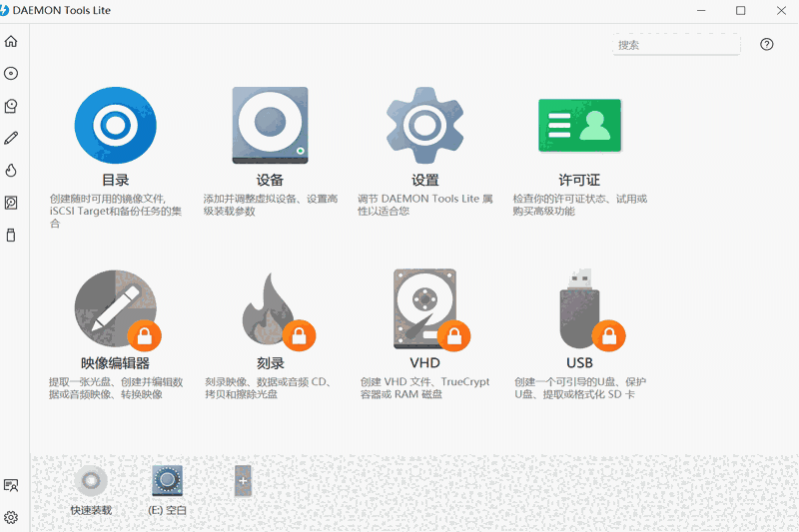
Task: Select the VHD hard disk sidebar icon
Action: (11, 203)
